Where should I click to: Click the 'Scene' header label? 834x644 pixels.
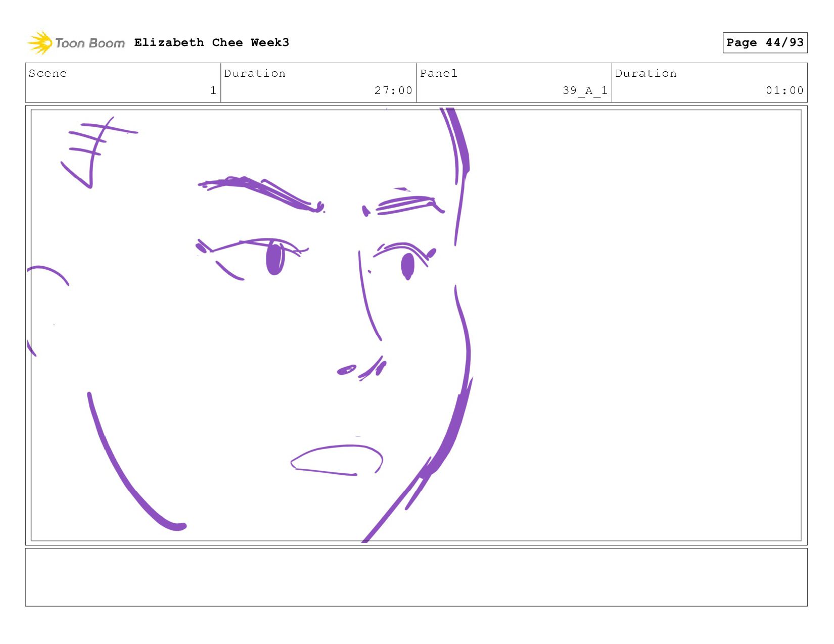pos(48,73)
